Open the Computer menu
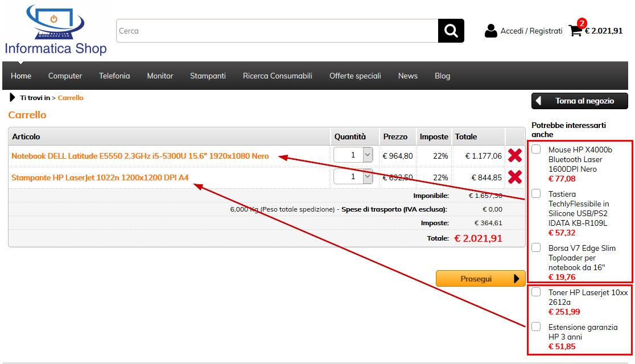This screenshot has width=635, height=364. pos(65,76)
